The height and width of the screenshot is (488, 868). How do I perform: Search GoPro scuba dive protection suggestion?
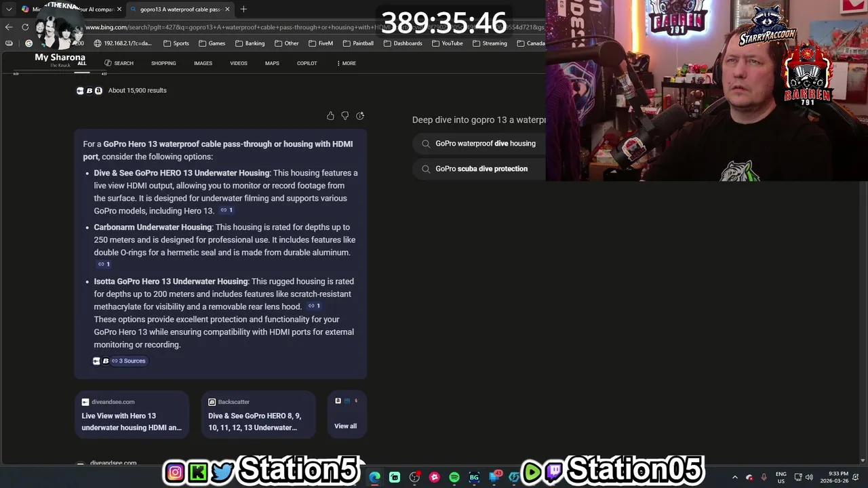pos(479,169)
